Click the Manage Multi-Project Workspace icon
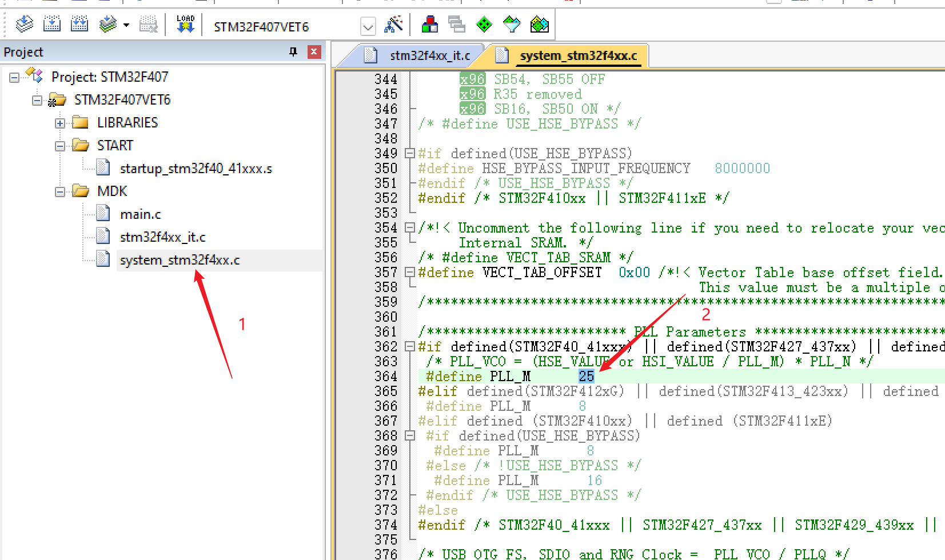 point(457,25)
